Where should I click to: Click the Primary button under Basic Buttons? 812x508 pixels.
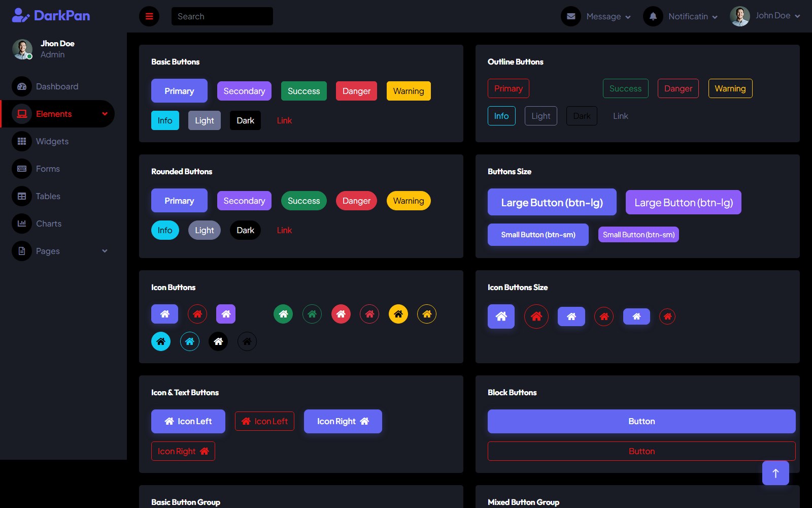[x=179, y=91]
